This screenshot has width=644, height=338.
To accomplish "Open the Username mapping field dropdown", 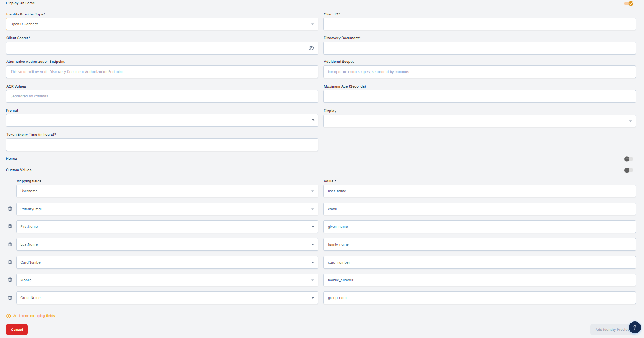I will click(167, 191).
